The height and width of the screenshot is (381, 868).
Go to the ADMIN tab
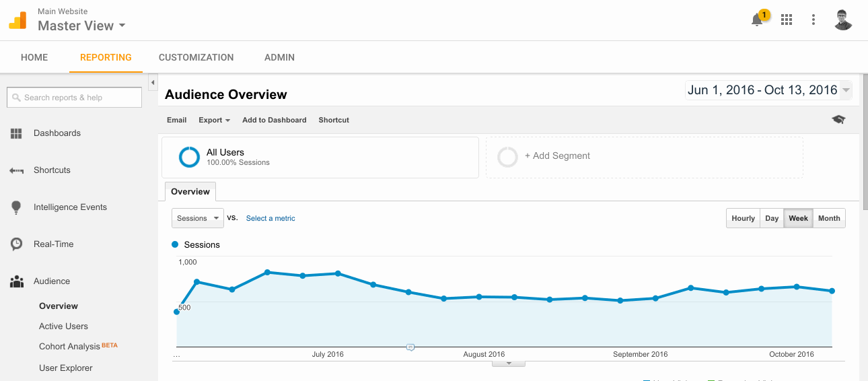coord(279,57)
